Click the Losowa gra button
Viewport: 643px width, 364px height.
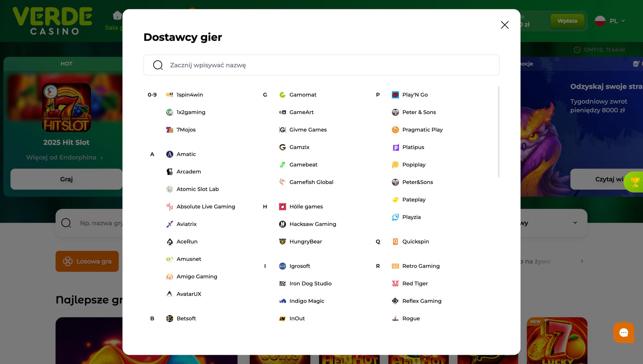coord(87,261)
